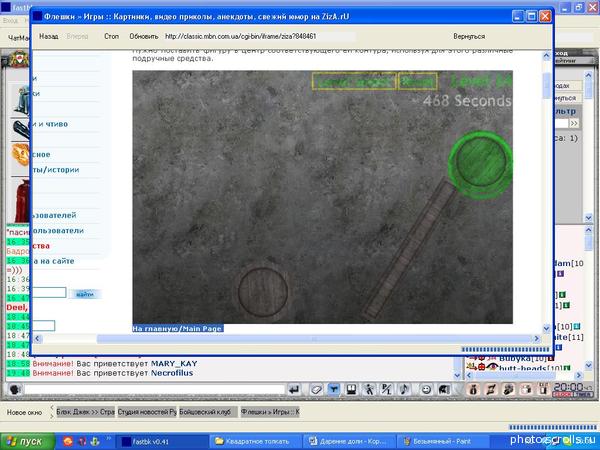This screenshot has height=450, width=600.
Task: Switch to Студия новостей tab
Action: click(x=147, y=412)
